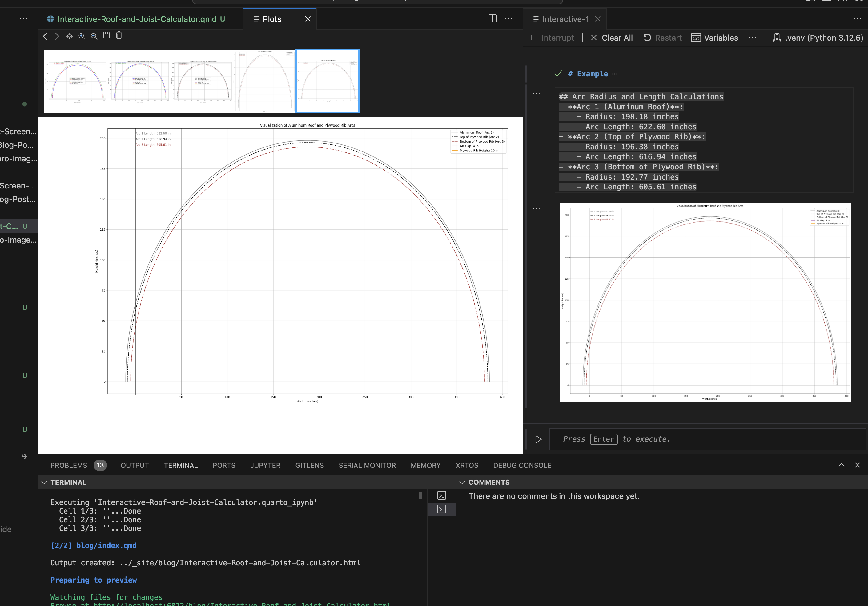Open the PROBLEMS panel tab

[x=78, y=465]
